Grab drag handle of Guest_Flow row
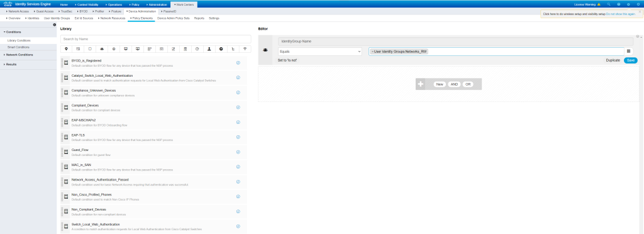 click(x=62, y=152)
